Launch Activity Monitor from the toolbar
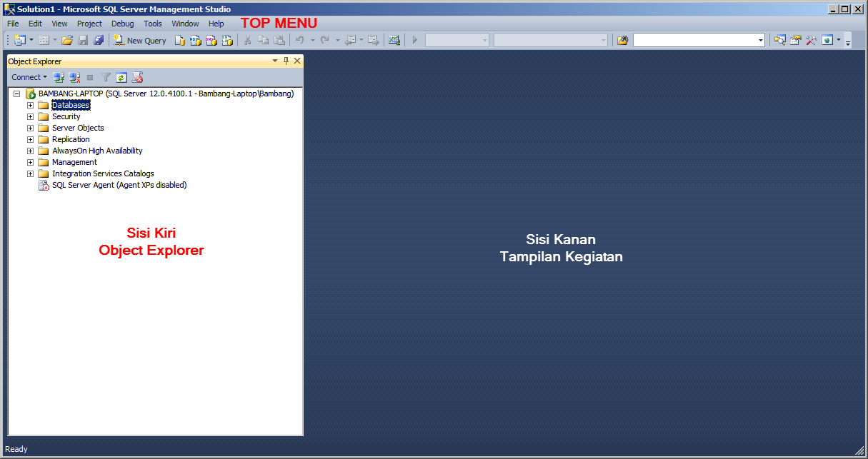This screenshot has height=459, width=868. coord(394,40)
